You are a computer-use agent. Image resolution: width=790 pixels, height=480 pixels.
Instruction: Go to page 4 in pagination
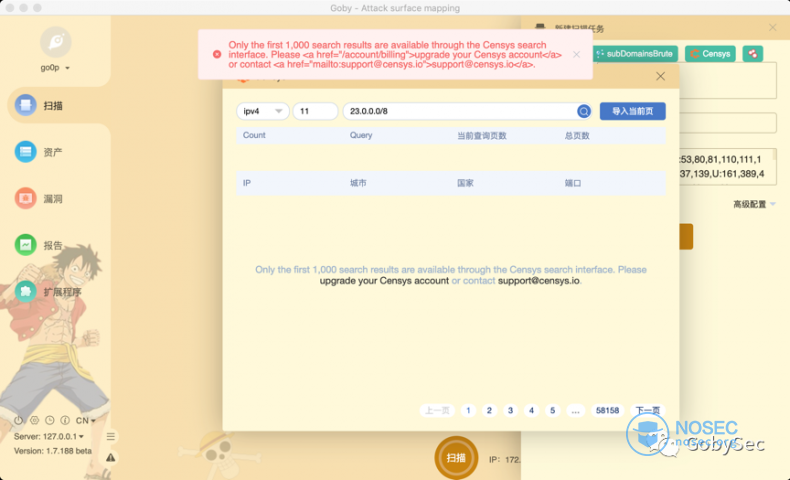click(x=531, y=410)
